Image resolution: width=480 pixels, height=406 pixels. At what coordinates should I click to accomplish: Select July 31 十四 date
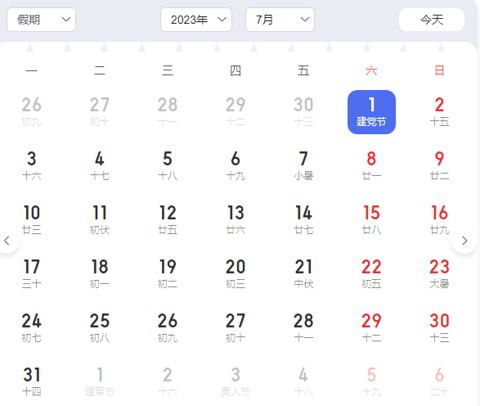pos(32,382)
